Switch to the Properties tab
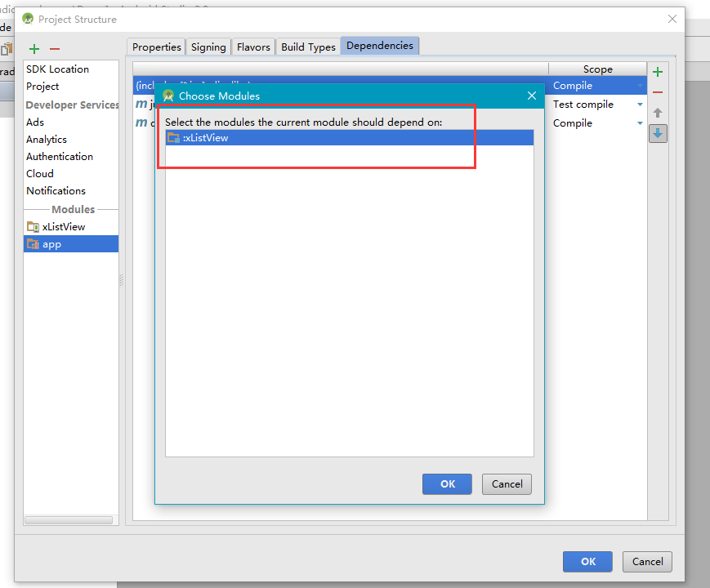The width and height of the screenshot is (710, 588). (157, 47)
